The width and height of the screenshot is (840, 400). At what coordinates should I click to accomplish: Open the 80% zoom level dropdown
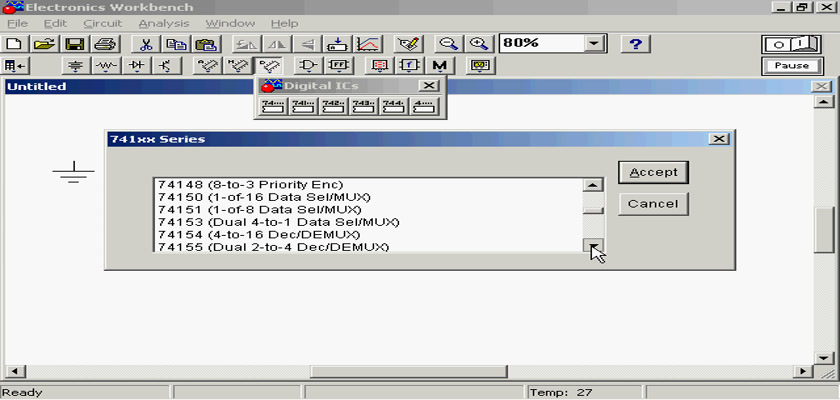click(592, 44)
